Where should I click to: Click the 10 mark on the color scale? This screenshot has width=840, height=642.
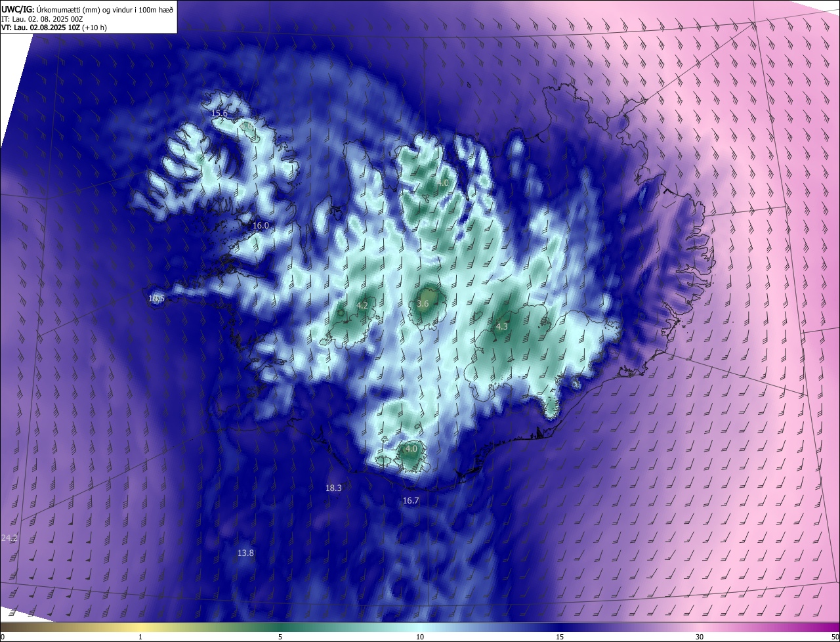420,637
